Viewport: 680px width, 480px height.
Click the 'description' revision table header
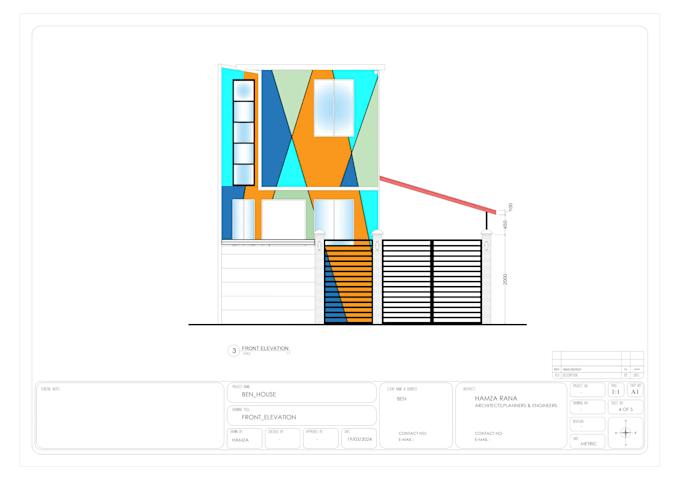pos(572,369)
